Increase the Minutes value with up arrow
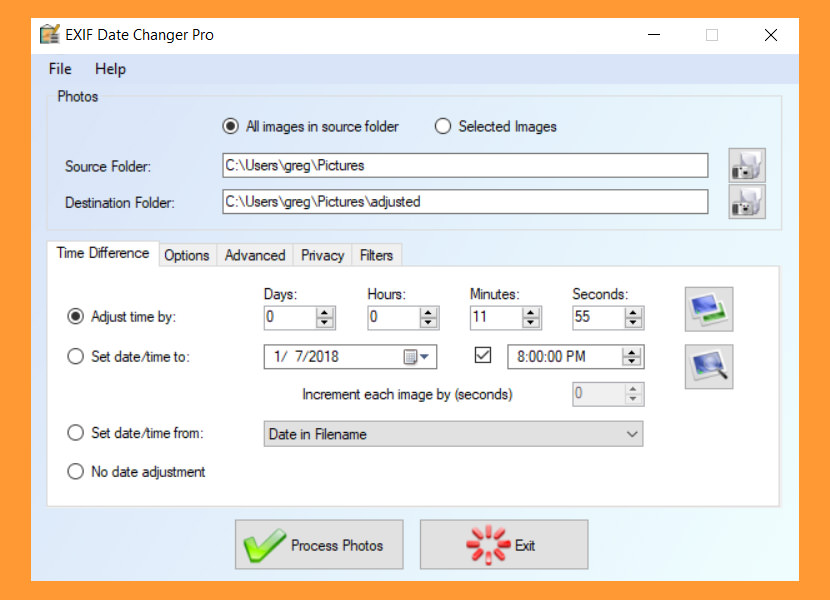 (531, 312)
